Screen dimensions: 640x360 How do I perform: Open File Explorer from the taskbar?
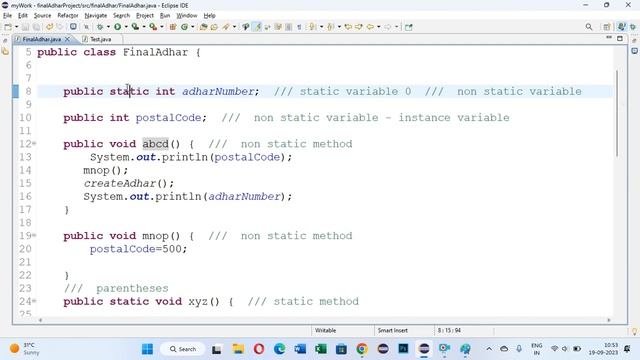click(238, 349)
